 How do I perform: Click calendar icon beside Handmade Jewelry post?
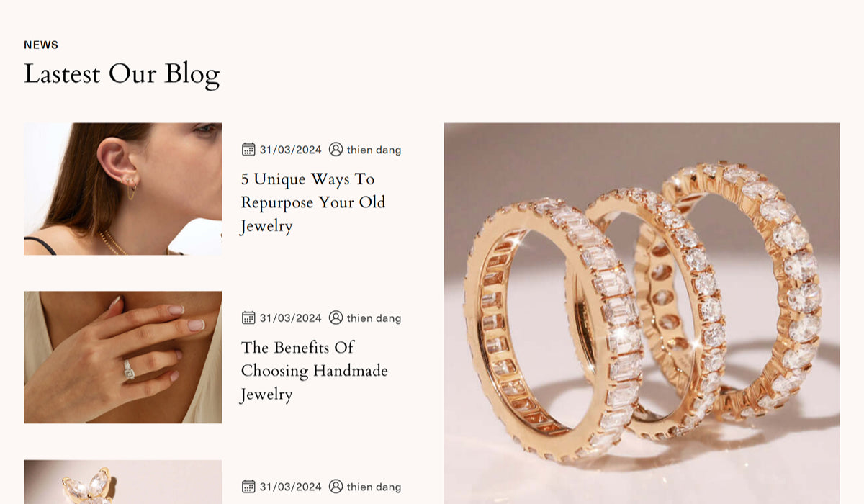point(248,318)
